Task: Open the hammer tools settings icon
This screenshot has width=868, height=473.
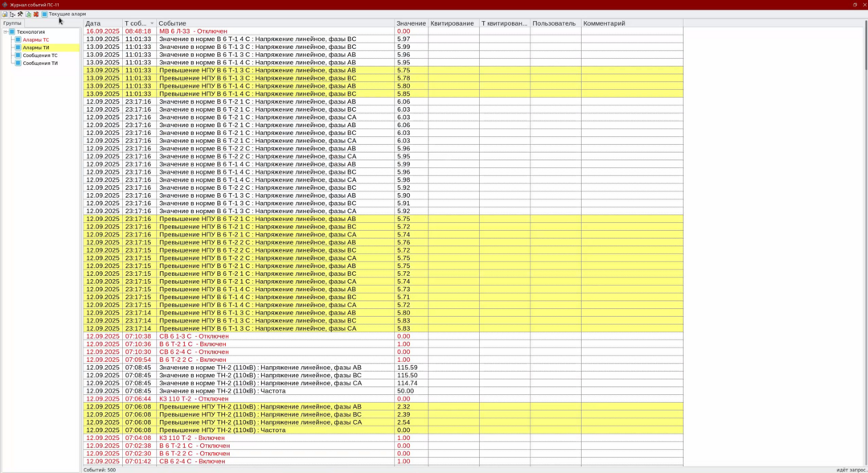Action: click(x=20, y=14)
